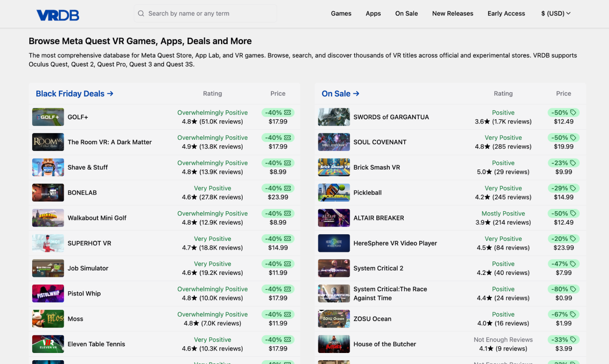The image size is (609, 364).
Task: Click the Mostly Positive rating label
Action: pyautogui.click(x=503, y=214)
